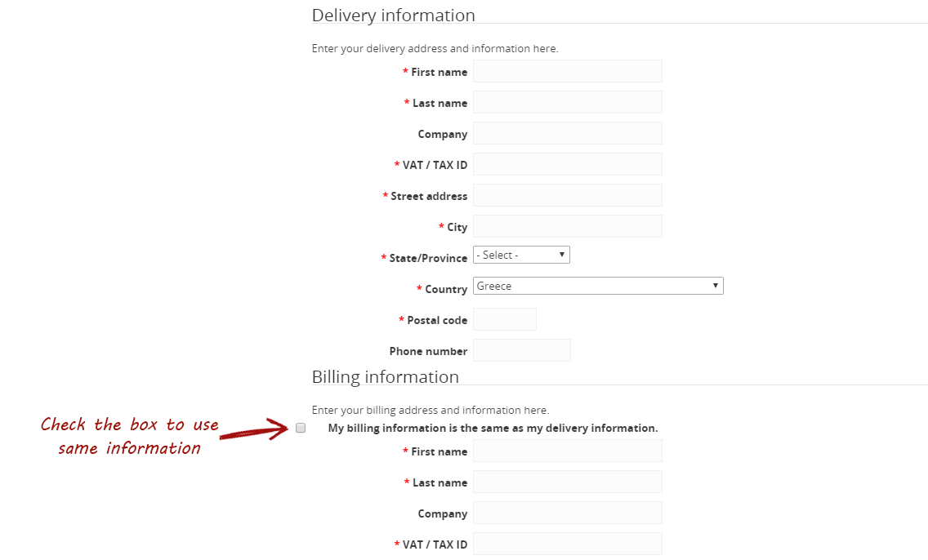Click the billing First name field
Screen dimensions: 928x560
568,451
